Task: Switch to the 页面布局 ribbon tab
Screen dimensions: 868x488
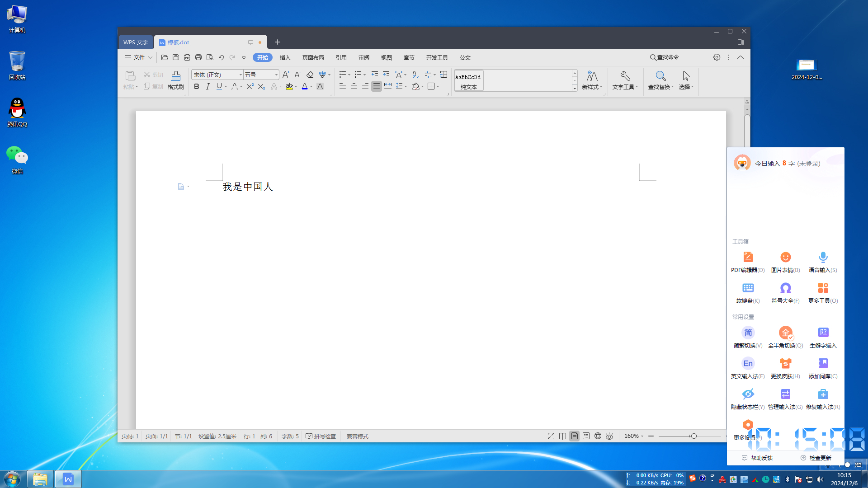Action: 313,57
